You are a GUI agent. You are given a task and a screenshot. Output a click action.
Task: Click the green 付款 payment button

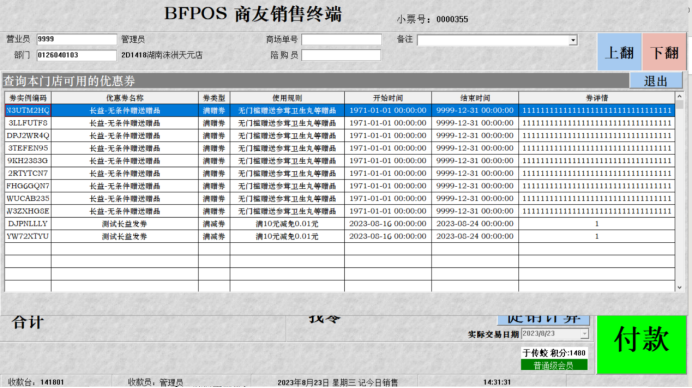(x=641, y=344)
